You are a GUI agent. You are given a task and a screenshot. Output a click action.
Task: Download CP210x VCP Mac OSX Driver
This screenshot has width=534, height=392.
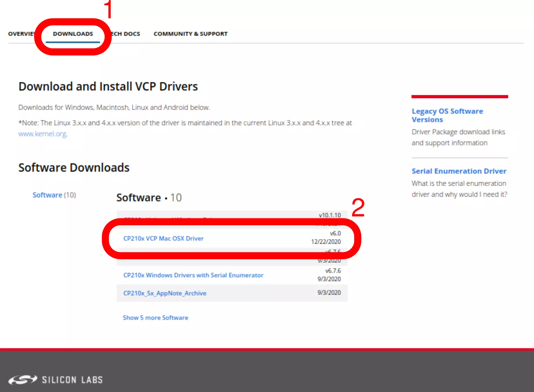tap(164, 238)
